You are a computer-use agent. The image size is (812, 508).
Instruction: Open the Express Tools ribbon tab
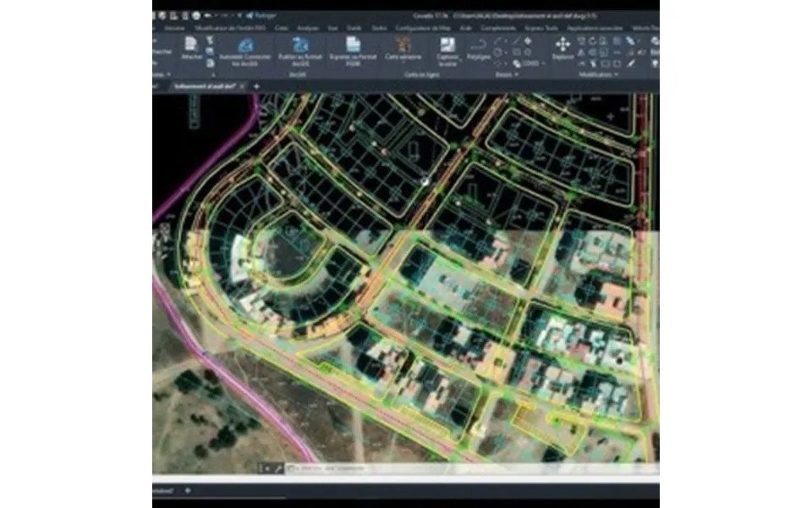(x=541, y=28)
